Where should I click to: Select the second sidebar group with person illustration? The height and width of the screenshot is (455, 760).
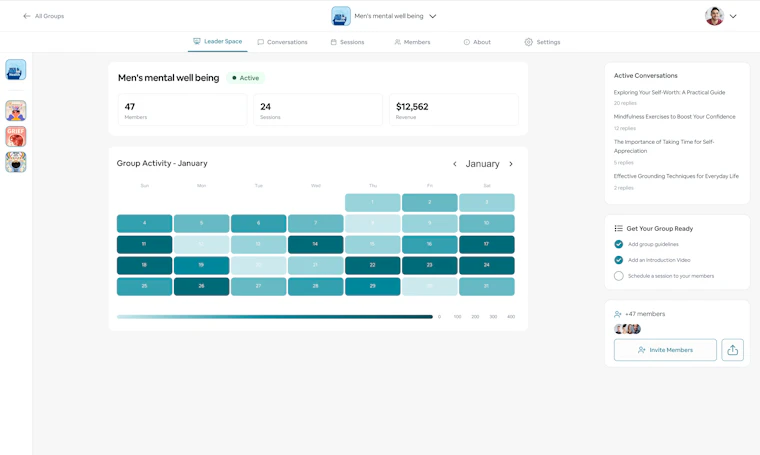(16, 111)
